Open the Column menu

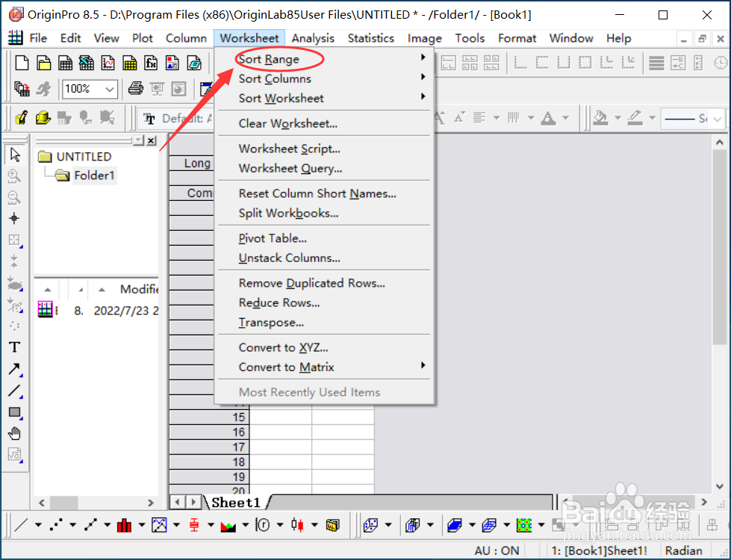point(186,38)
